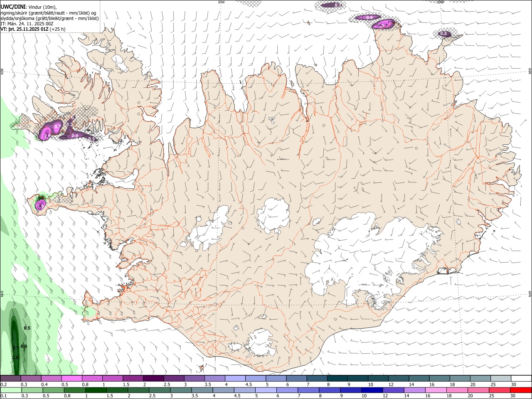This screenshot has height=399, width=532.
Task: Click the 0.6 value on the northern offshore snow patch
Action: click(x=369, y=17)
